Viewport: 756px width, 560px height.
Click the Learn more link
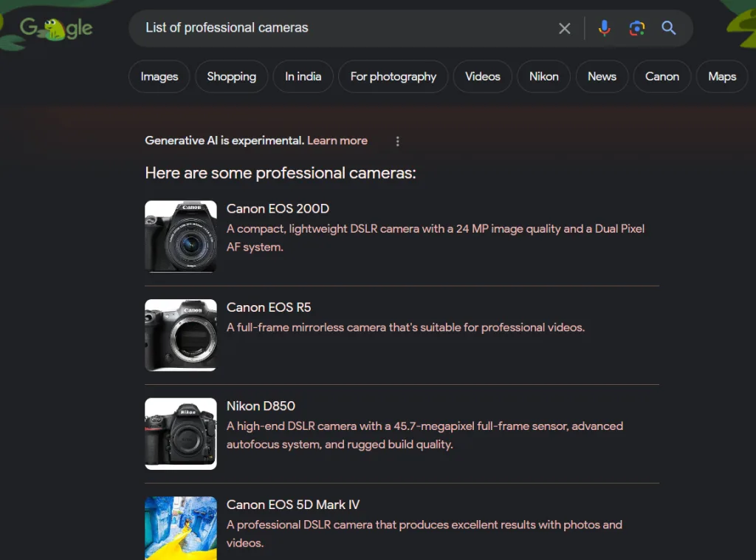337,140
